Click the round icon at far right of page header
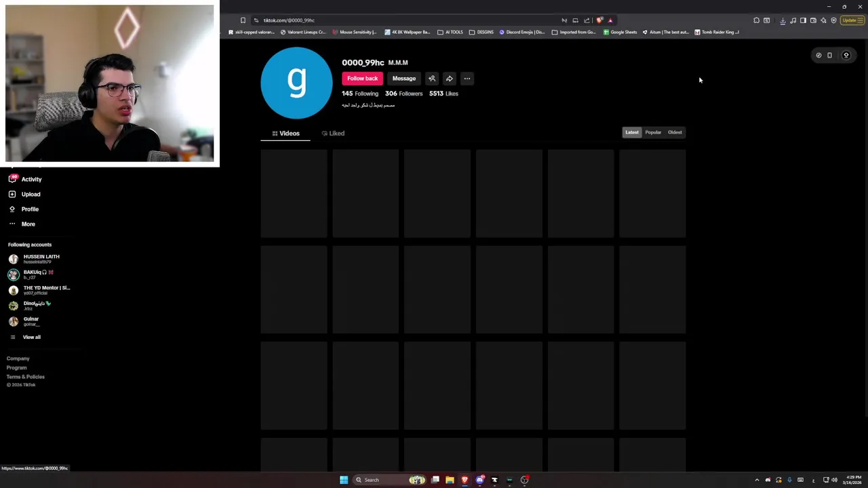The image size is (868, 488). pyautogui.click(x=846, y=56)
